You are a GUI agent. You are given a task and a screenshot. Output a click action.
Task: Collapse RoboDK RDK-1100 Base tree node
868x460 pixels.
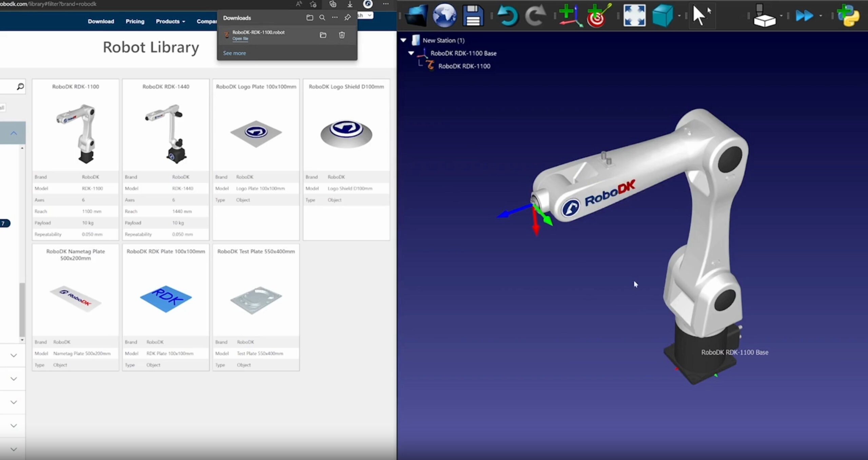pos(411,53)
